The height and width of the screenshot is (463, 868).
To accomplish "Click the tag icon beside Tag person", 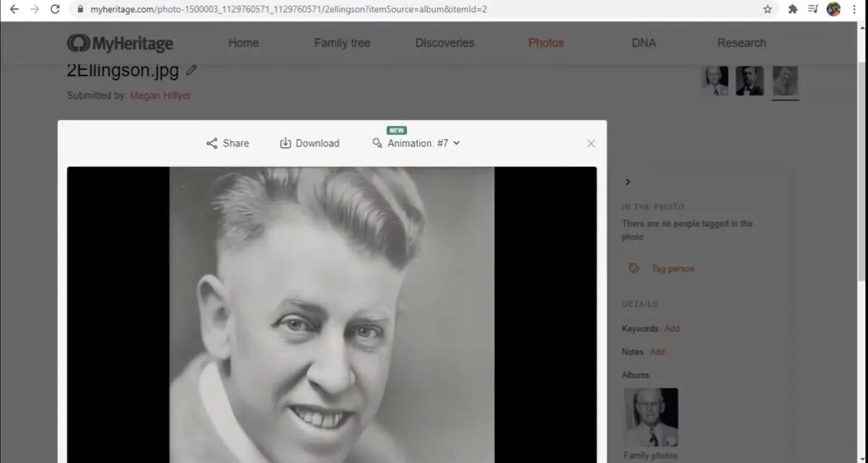I will [634, 268].
